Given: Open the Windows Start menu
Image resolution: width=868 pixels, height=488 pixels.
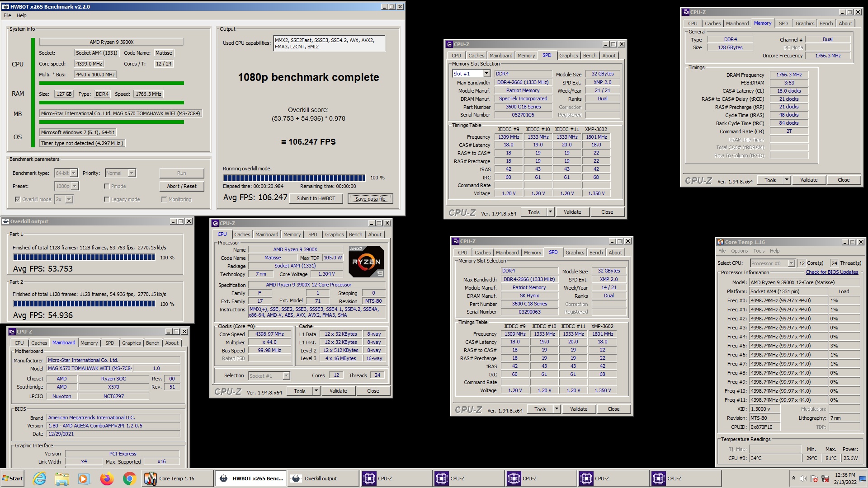Looking at the screenshot, I should coord(13,479).
